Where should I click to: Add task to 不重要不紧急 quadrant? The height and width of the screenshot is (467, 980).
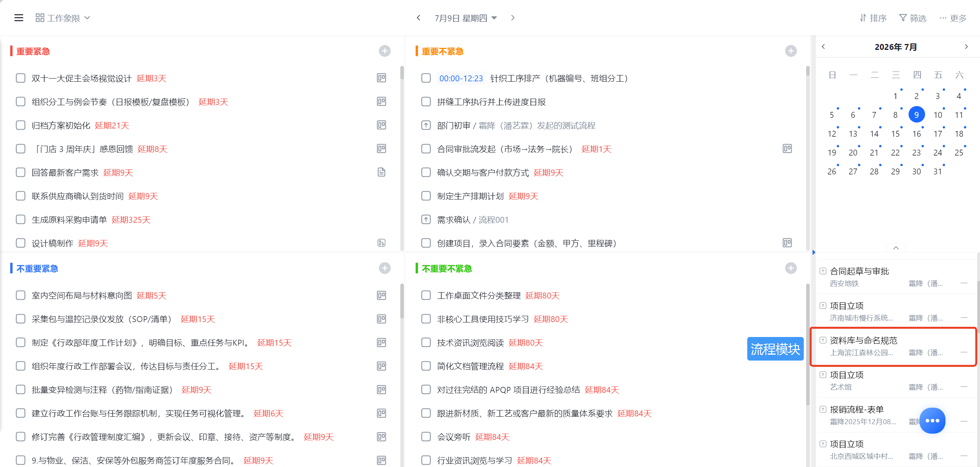tap(791, 268)
